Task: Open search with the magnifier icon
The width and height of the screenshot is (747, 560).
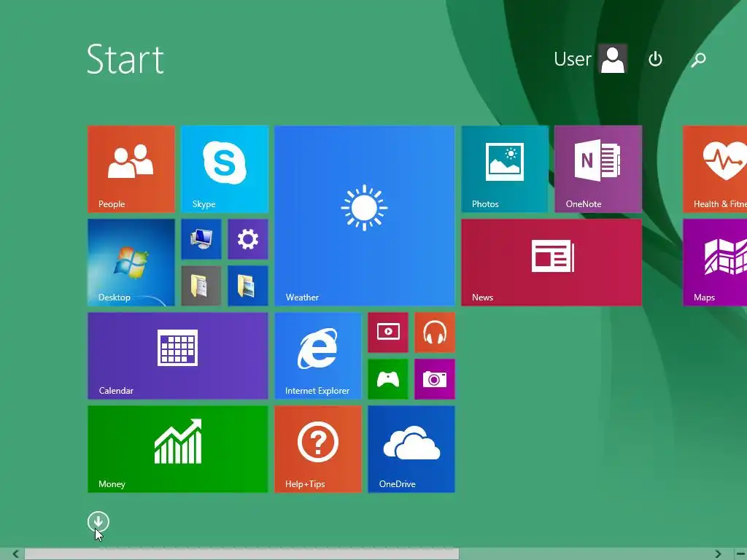Action: point(698,59)
